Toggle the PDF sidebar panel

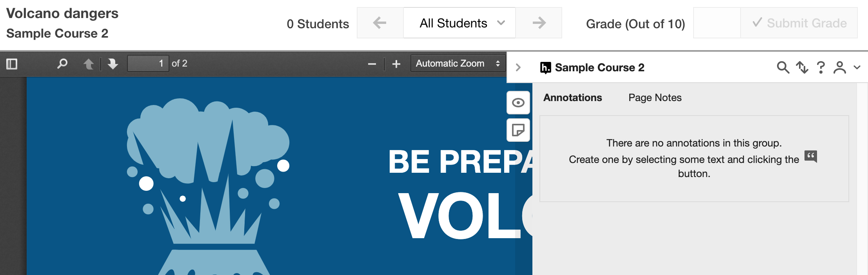click(x=12, y=64)
